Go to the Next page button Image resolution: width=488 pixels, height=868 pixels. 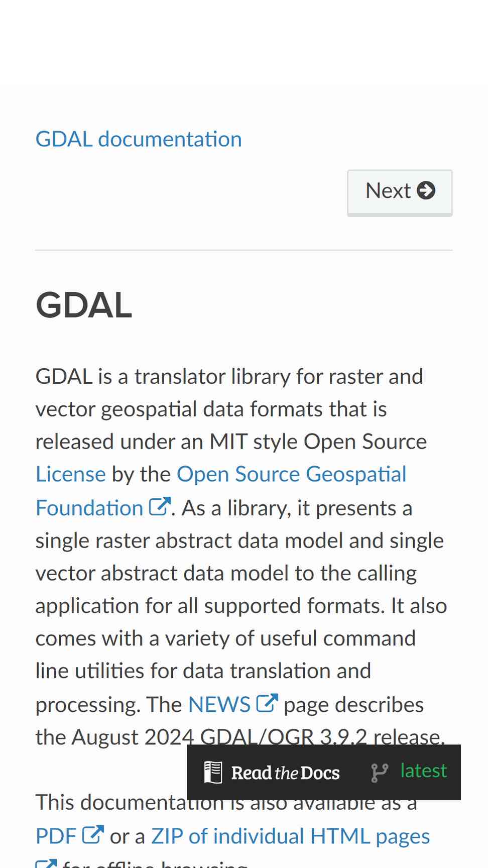point(400,193)
